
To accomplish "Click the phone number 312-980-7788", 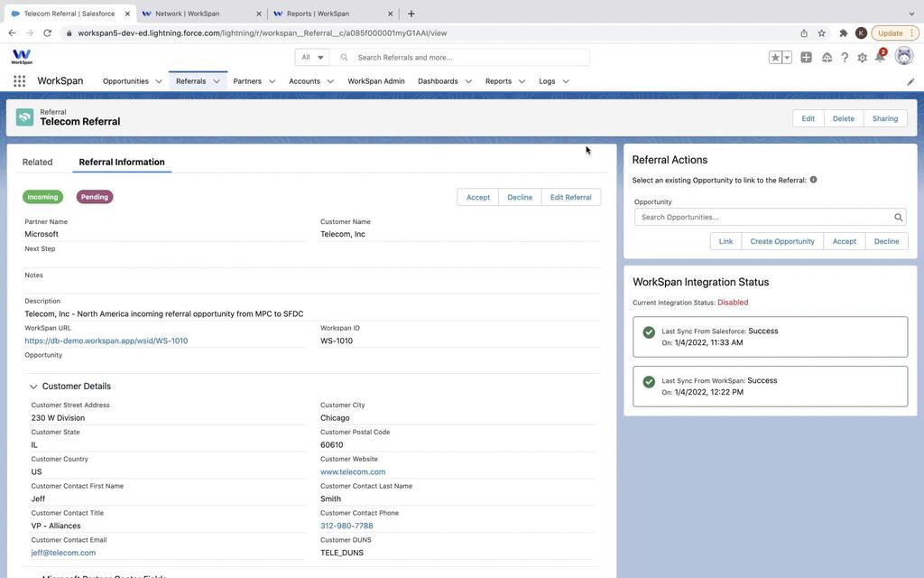I will click(346, 526).
